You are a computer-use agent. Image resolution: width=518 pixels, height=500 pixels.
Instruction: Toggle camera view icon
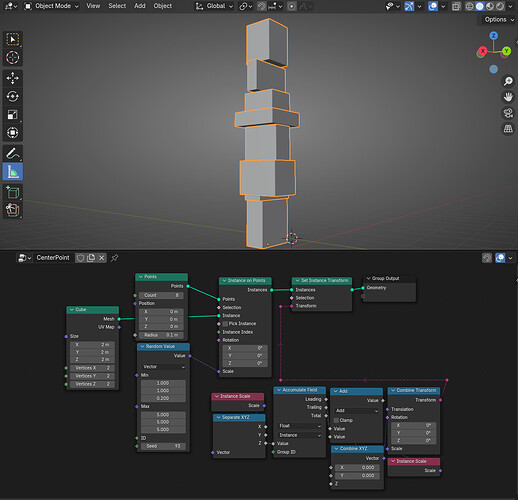pyautogui.click(x=508, y=113)
